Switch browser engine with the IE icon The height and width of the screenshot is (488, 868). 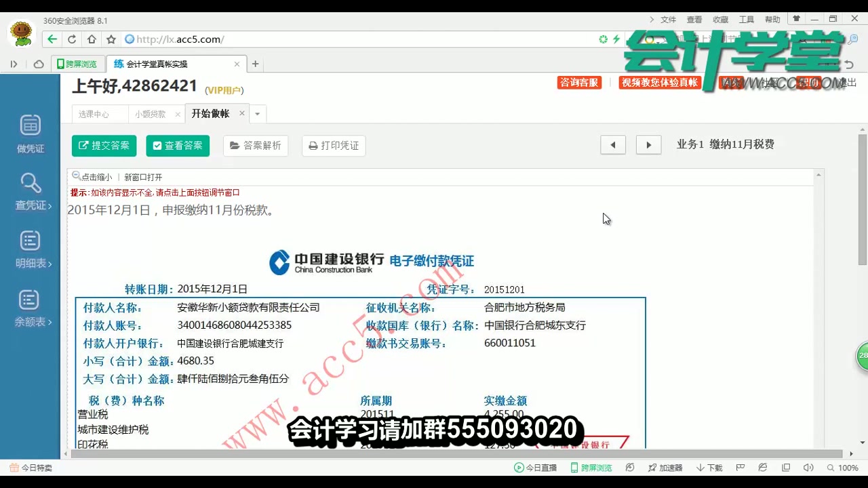763,468
